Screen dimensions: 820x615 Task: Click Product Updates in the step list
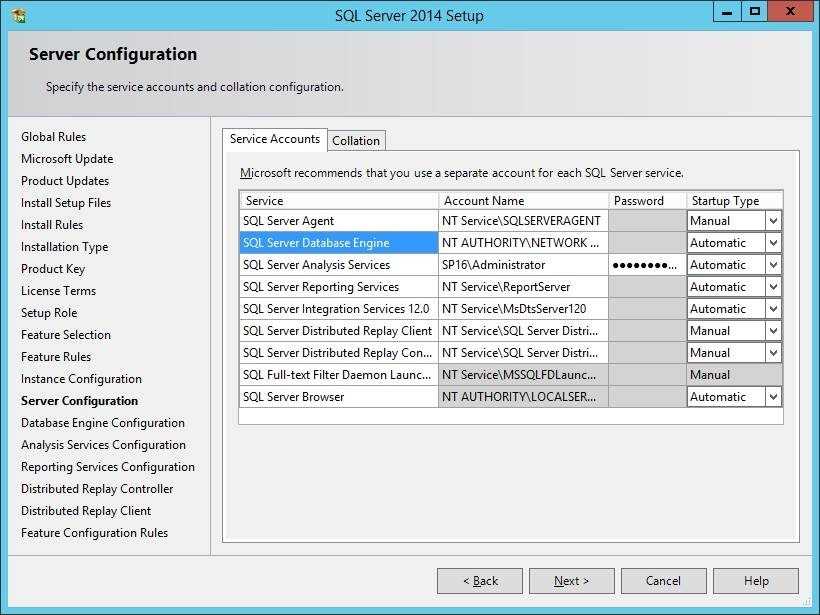point(65,180)
